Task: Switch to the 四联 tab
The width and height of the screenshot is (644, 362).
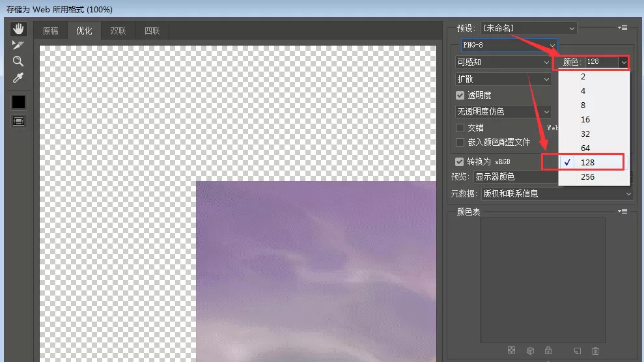Action: click(x=152, y=31)
